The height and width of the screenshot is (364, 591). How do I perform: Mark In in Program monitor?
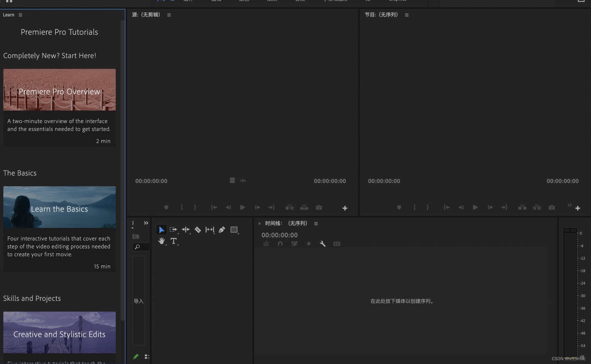[x=415, y=207]
